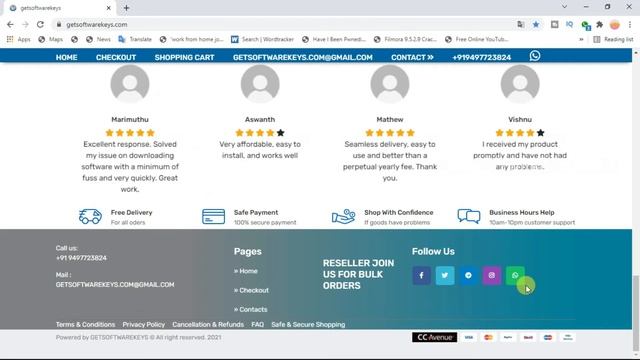Expand the hidden bookmarks chevron
640x360 pixels.
(x=581, y=39)
